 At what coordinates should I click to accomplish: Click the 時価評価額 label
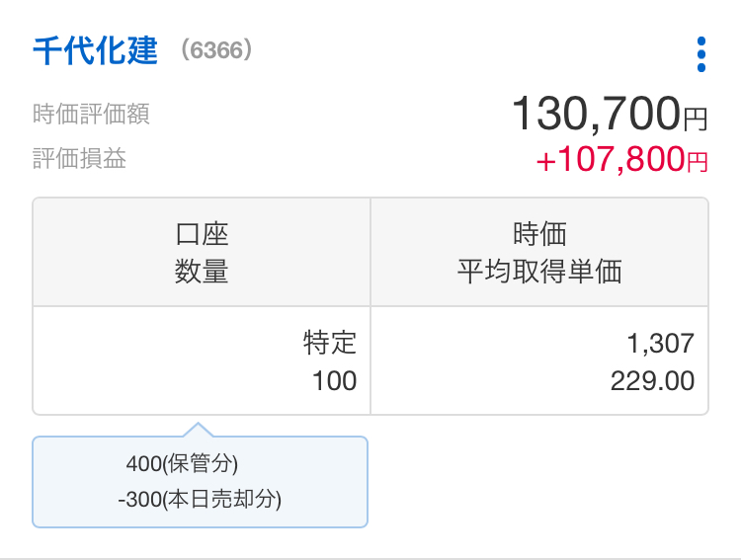91,115
